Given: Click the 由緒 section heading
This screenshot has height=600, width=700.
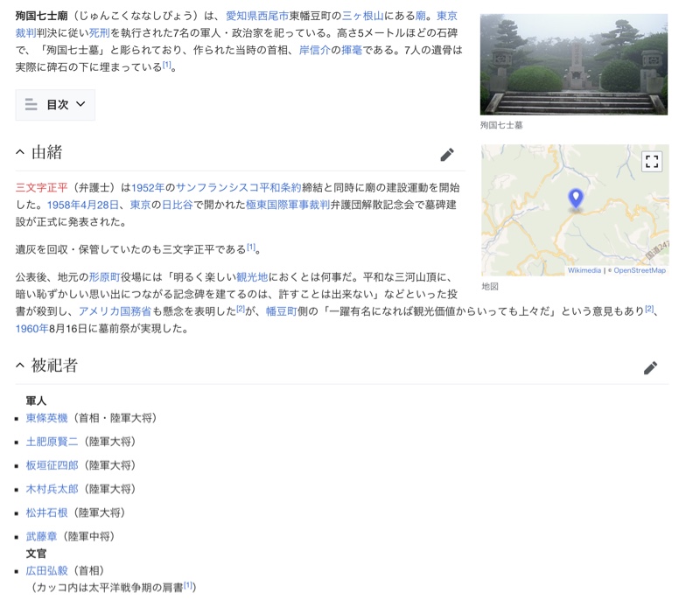Looking at the screenshot, I should (x=47, y=152).
